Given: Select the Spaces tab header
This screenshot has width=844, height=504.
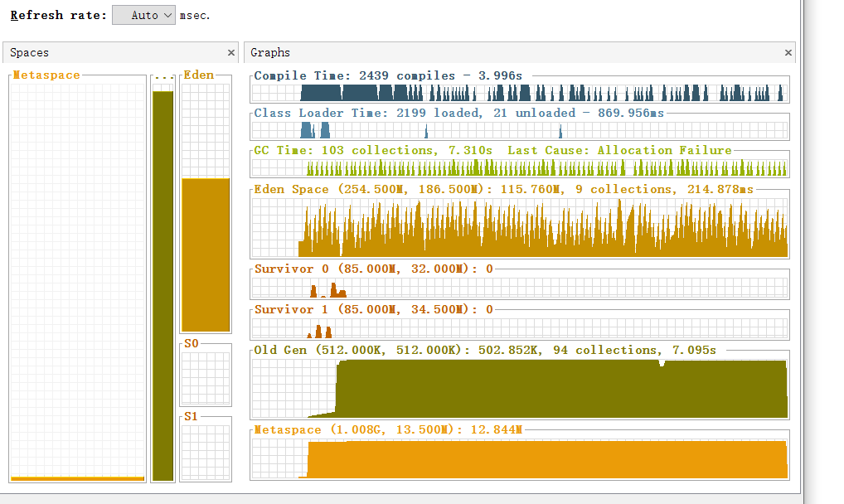Looking at the screenshot, I should coord(30,52).
